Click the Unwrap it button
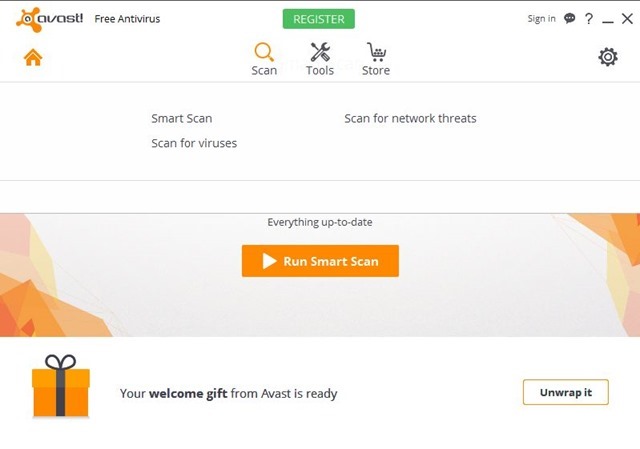The image size is (640, 449). 565,392
